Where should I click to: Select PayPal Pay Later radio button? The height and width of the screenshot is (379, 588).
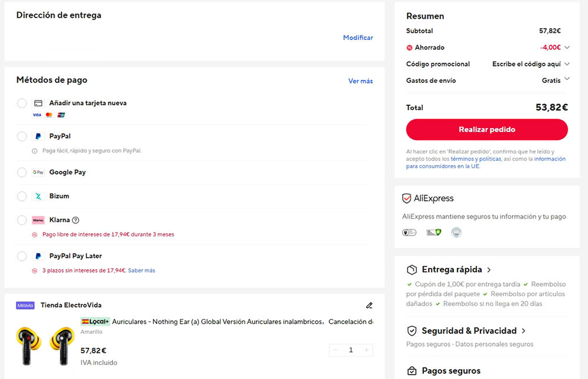click(x=22, y=256)
